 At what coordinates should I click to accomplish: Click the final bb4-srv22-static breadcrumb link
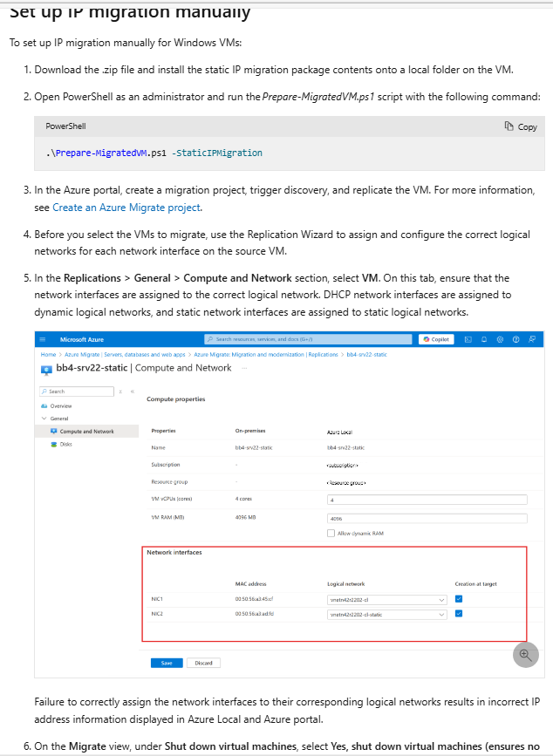[367, 354]
